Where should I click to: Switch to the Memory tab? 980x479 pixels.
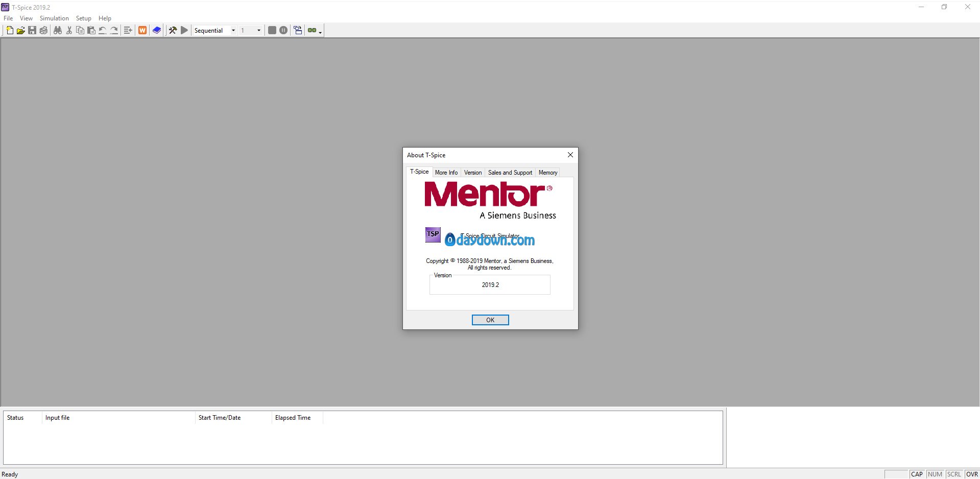click(548, 173)
